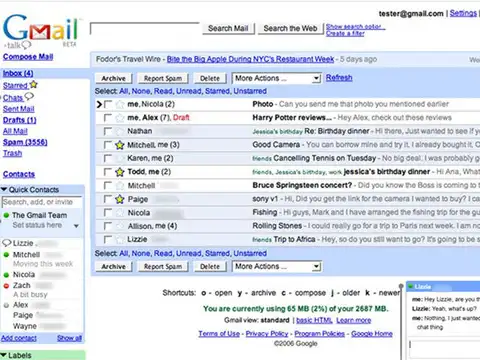Collapse the Quick Contacts section
The width and height of the screenshot is (480, 360).
point(4,190)
